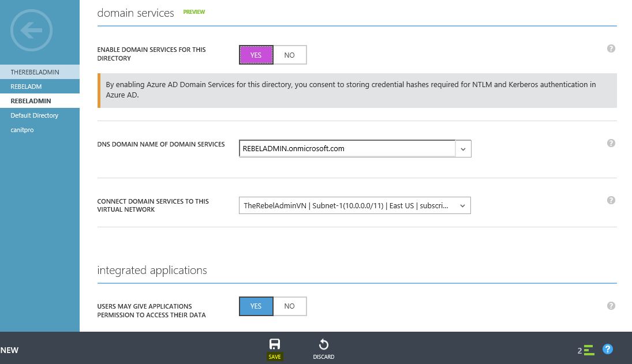This screenshot has height=364, width=632.
Task: Click the 'DNS DOMAIN NAME OF DOMAIN SERVICES' label
Action: click(161, 144)
